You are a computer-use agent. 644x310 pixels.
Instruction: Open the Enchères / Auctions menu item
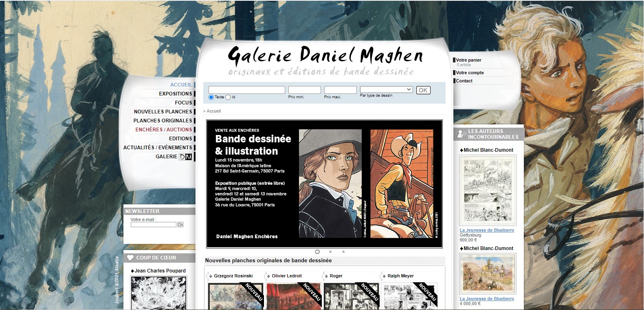pos(163,130)
